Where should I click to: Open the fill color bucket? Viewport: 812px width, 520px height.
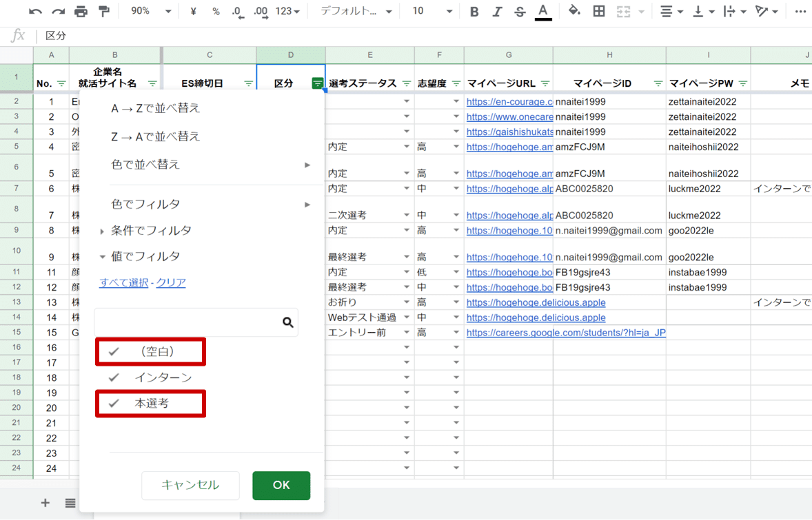pyautogui.click(x=574, y=11)
